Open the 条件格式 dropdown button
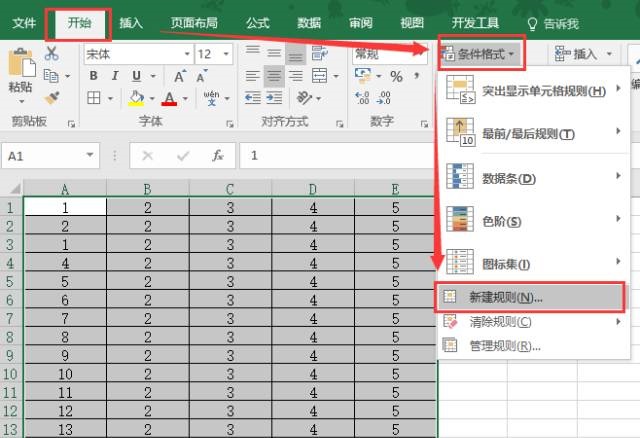This screenshot has height=438, width=640. tap(481, 53)
